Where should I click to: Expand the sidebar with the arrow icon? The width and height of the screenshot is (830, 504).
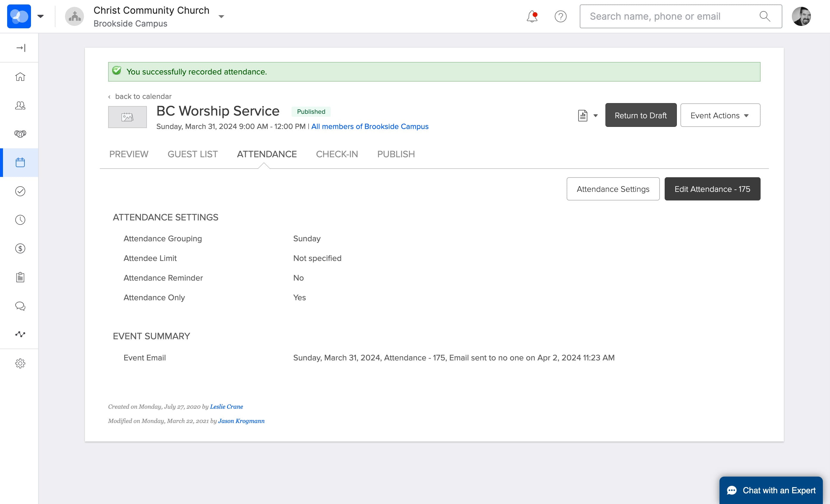(x=21, y=48)
